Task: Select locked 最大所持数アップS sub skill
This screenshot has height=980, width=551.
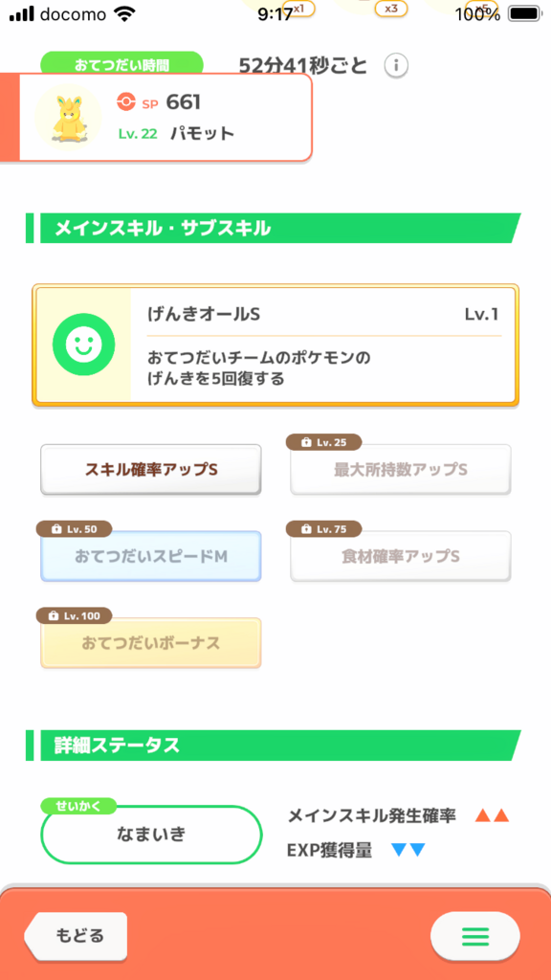Action: click(x=401, y=469)
